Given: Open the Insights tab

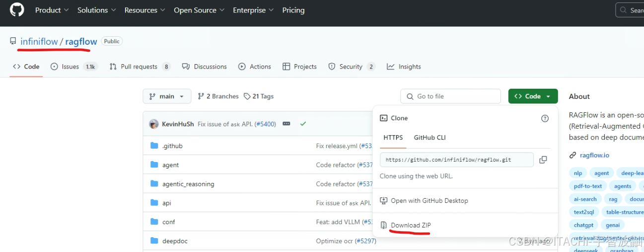Looking at the screenshot, I should [404, 67].
